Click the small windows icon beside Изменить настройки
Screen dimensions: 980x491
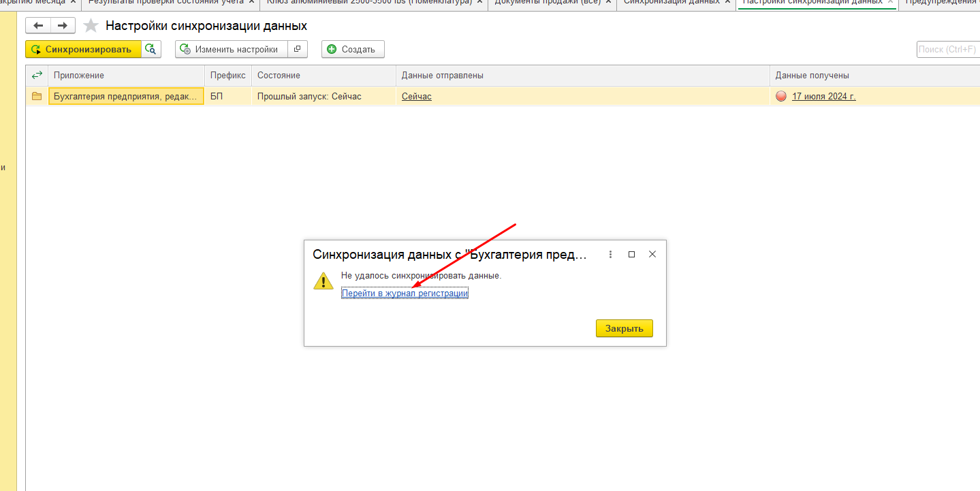point(298,49)
